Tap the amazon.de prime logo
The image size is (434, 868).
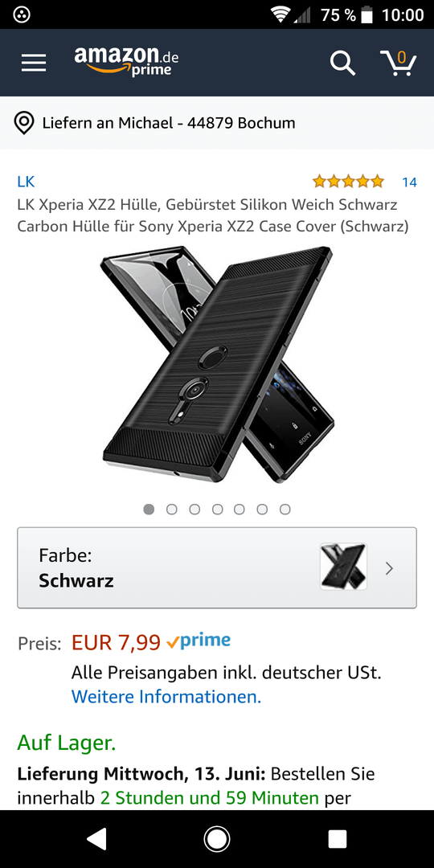(127, 61)
